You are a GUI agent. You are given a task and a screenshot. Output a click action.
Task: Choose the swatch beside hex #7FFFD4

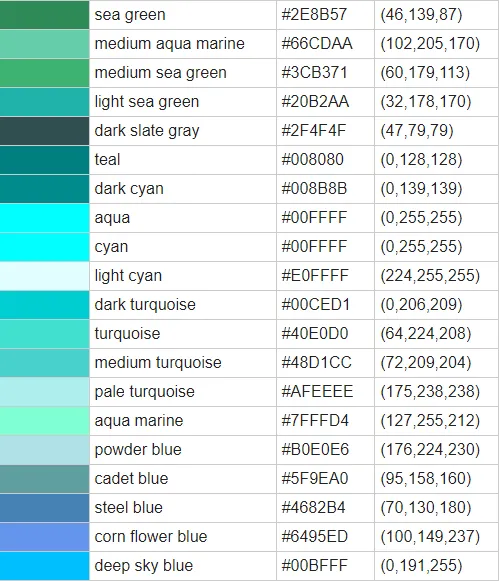(44, 421)
